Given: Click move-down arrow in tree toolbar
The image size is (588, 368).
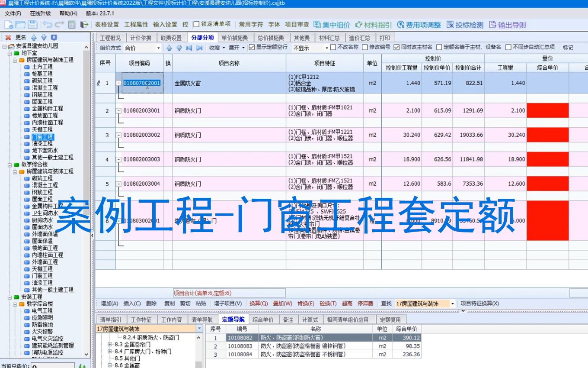Looking at the screenshot, I should (44, 38).
